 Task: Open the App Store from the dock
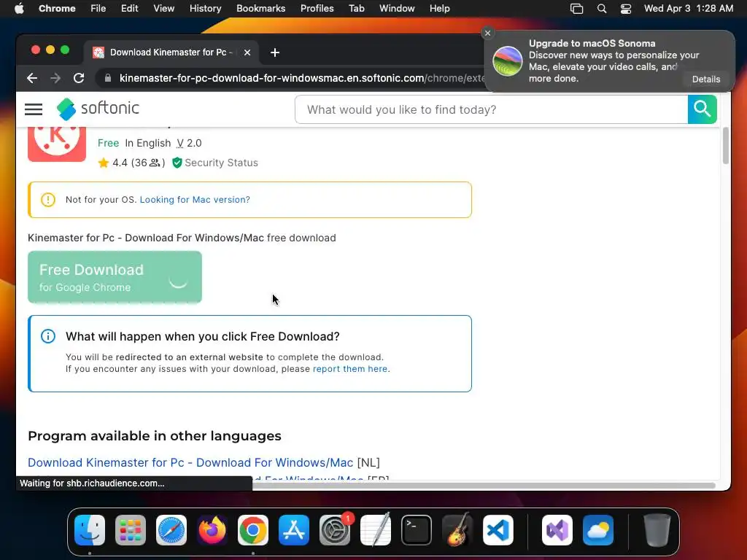coord(294,529)
